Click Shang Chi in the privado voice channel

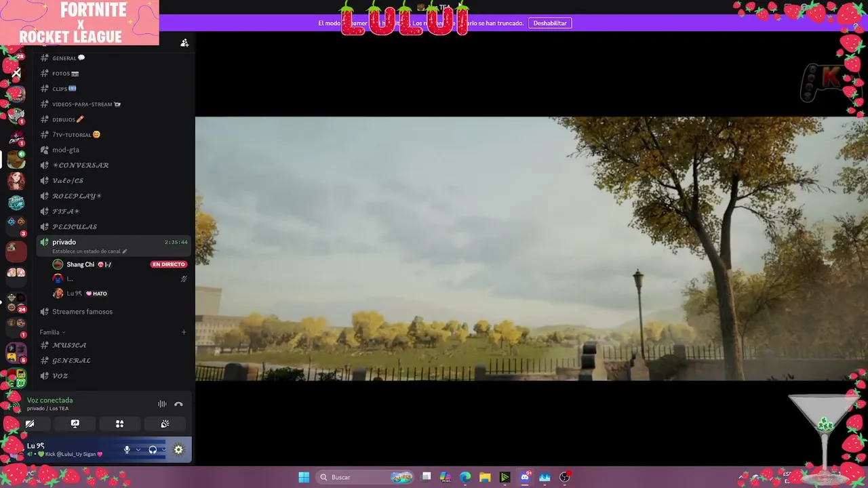pyautogui.click(x=80, y=264)
